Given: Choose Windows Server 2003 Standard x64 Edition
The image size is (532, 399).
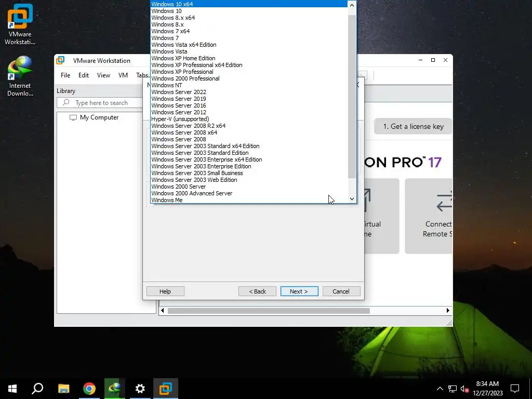Looking at the screenshot, I should (x=249, y=146).
